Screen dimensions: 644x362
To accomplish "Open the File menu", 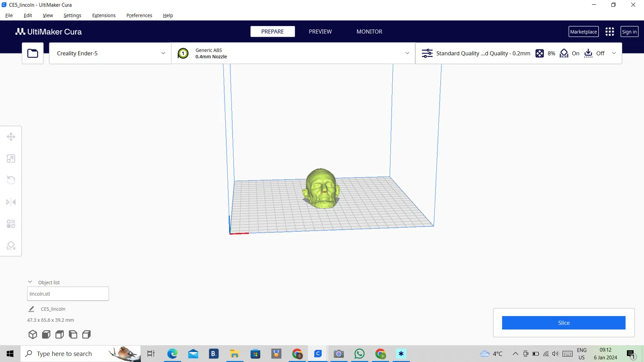I will [9, 15].
